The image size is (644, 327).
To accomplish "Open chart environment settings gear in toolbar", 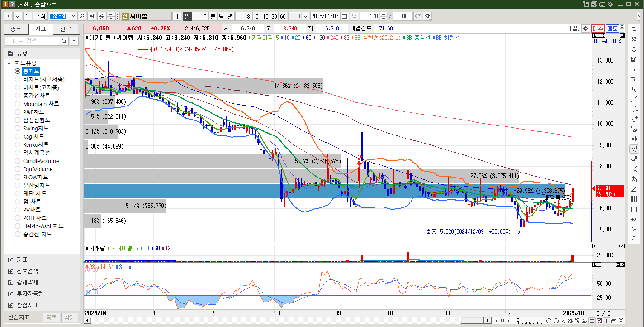I will tap(427, 16).
